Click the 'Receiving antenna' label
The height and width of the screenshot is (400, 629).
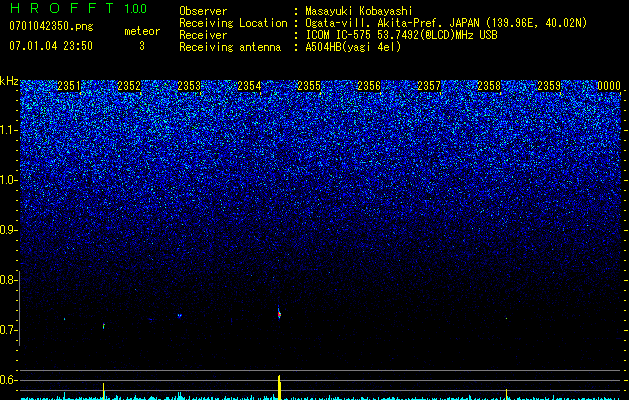coord(230,47)
